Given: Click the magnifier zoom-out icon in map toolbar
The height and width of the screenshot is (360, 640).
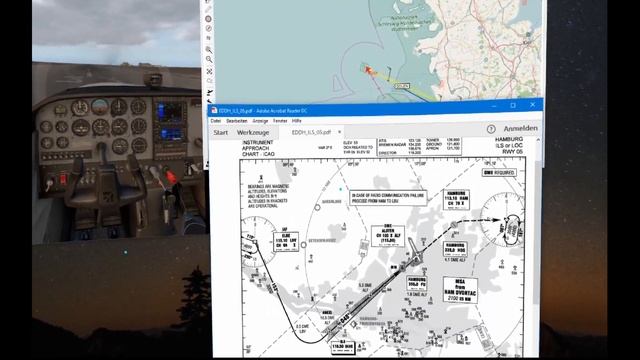Looking at the screenshot, I should pos(209,60).
